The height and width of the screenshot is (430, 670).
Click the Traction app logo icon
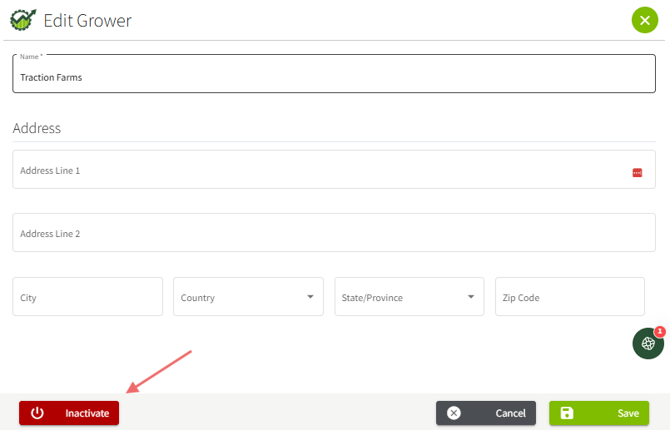[21, 20]
